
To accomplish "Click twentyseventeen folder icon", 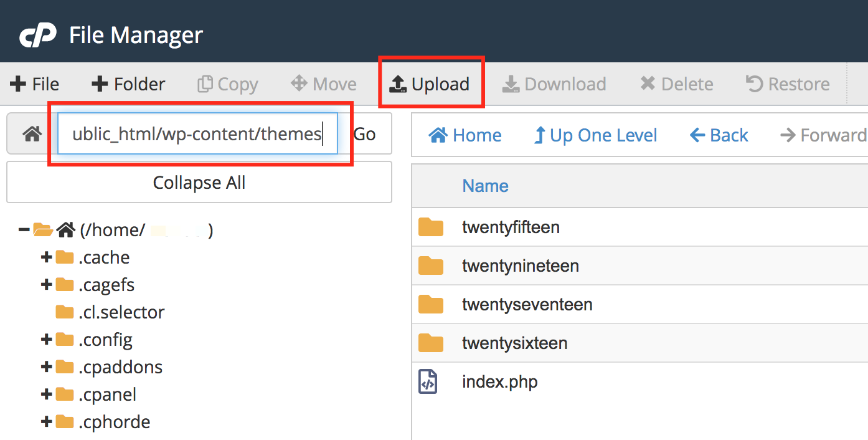I will pos(431,304).
